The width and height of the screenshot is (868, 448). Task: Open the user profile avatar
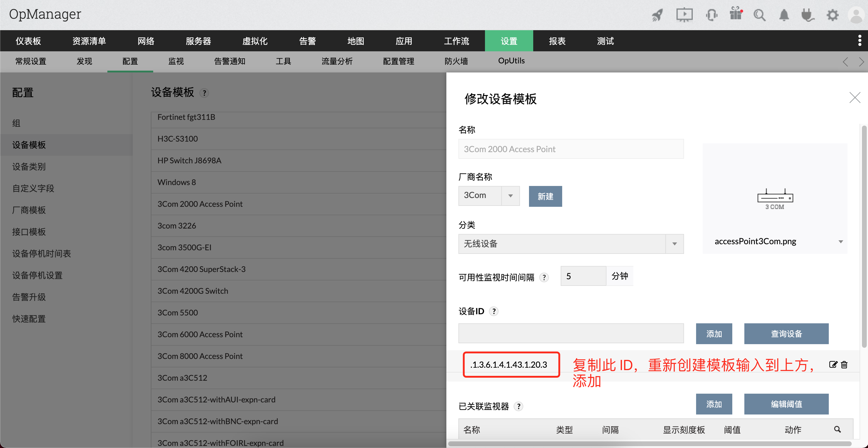(857, 15)
